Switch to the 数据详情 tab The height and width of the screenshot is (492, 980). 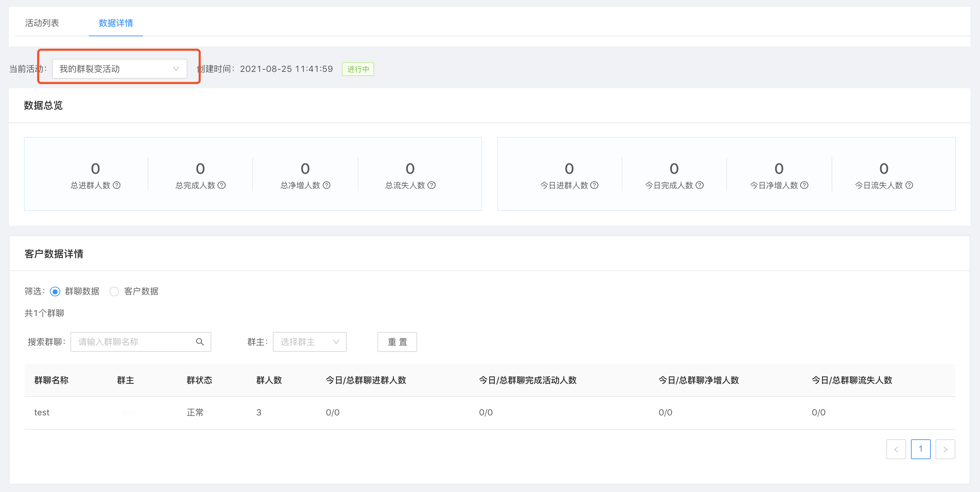tap(116, 23)
